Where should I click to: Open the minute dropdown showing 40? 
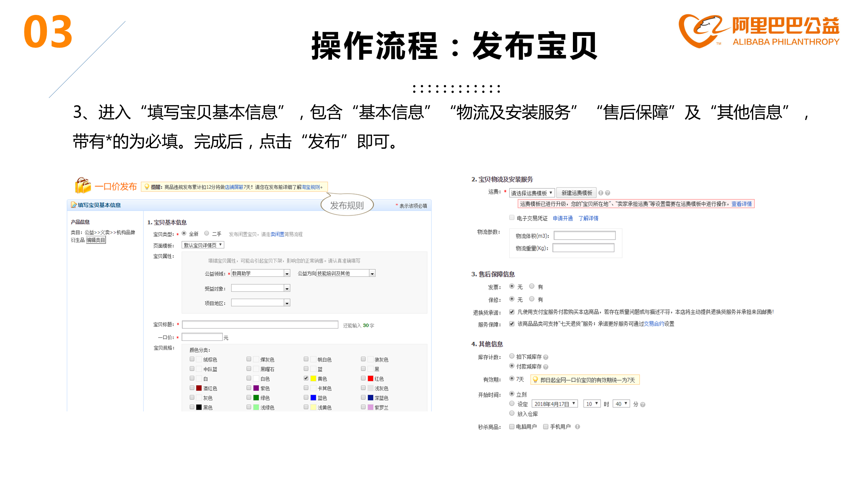[621, 404]
